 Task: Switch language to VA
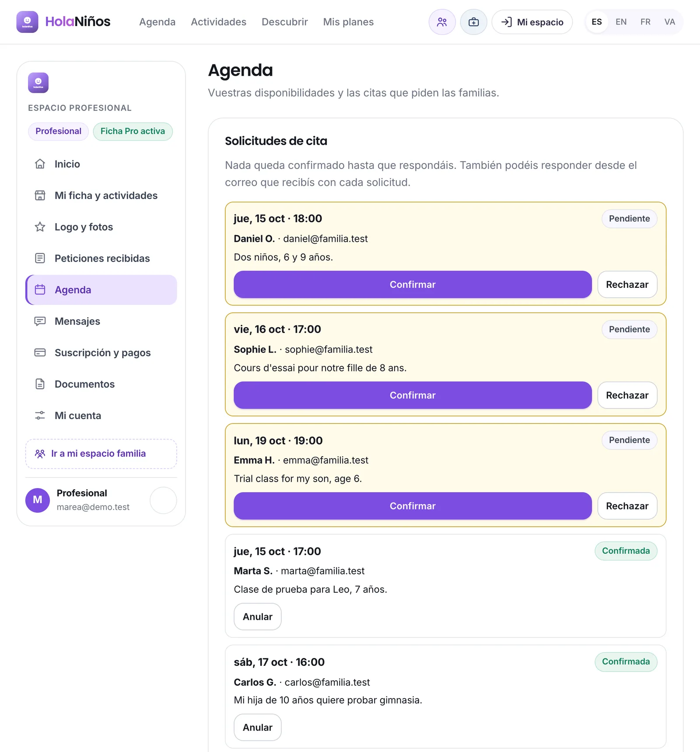click(x=669, y=22)
